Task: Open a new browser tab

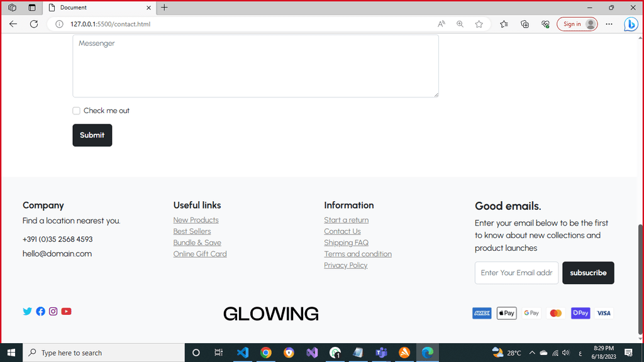Action: click(x=164, y=8)
